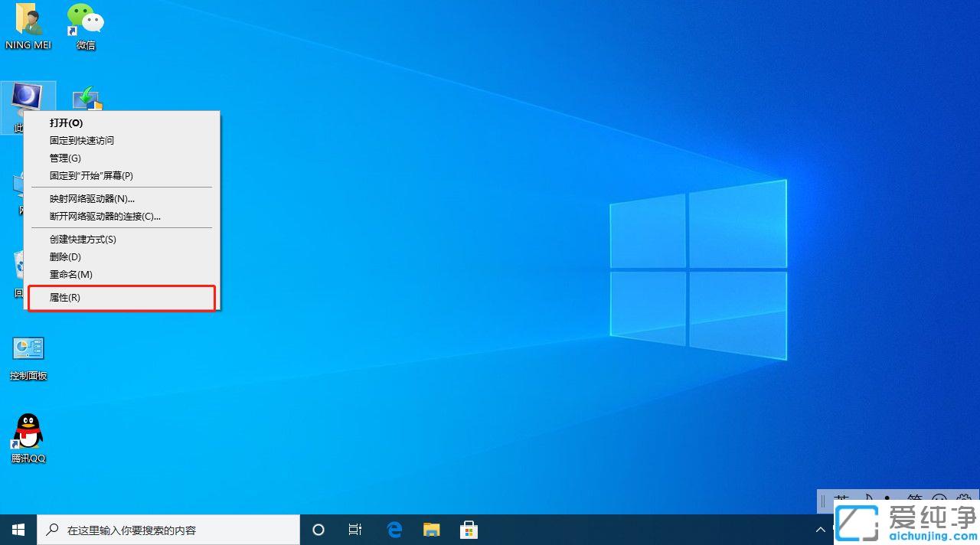The width and height of the screenshot is (980, 545).
Task: Launch 微信 from the desktop
Action: pyautogui.click(x=84, y=23)
